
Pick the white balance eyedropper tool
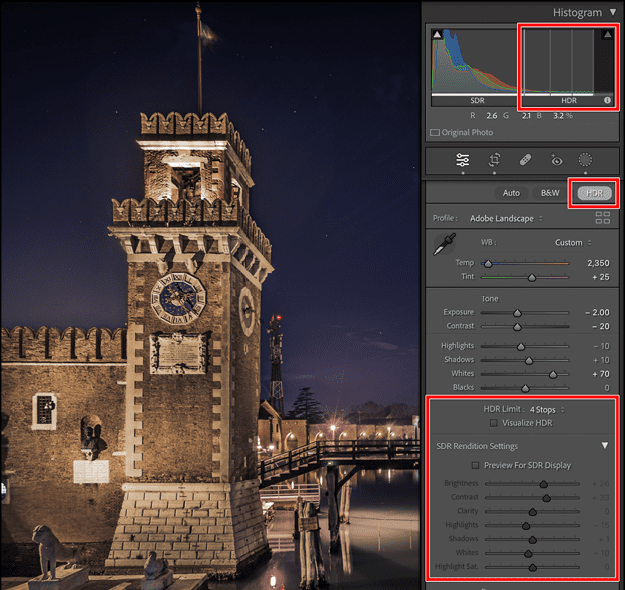444,244
